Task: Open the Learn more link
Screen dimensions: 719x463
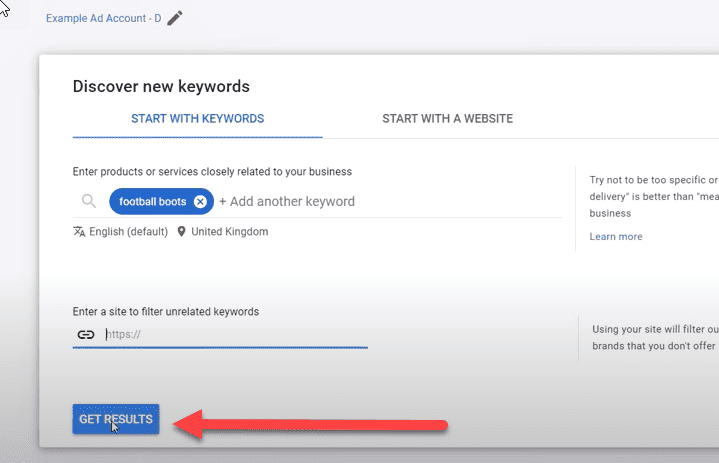Action: pyautogui.click(x=616, y=237)
